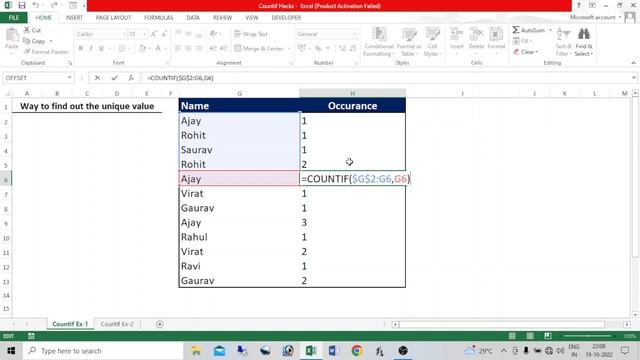Open the REVIEW ribbon tab
640x360 pixels.
(x=222, y=18)
